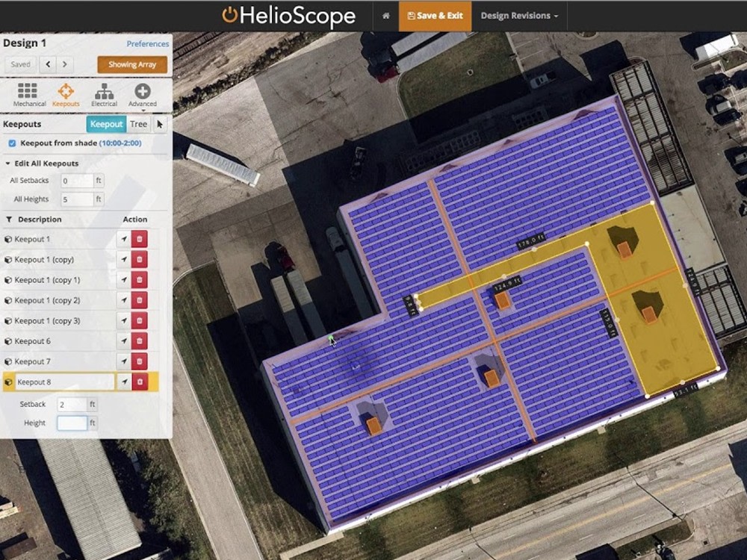
Task: Collapse Edit All Keepouts section
Action: [42, 164]
